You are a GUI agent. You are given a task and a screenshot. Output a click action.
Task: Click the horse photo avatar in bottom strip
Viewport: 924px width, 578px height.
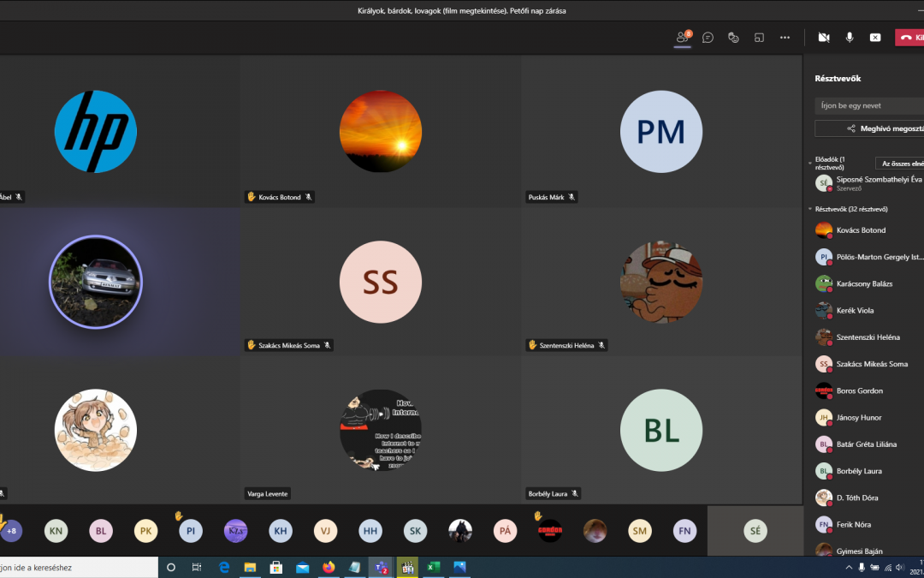460,531
